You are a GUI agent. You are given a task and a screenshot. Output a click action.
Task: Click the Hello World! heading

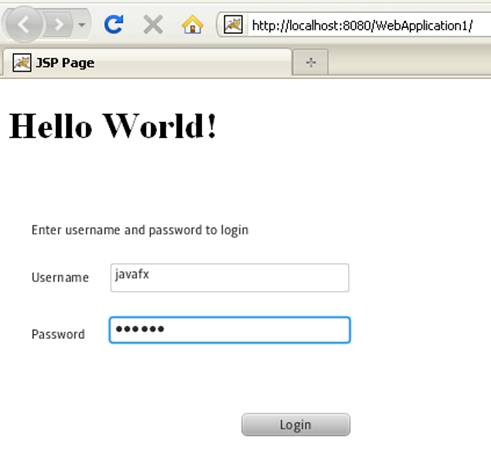tap(113, 126)
